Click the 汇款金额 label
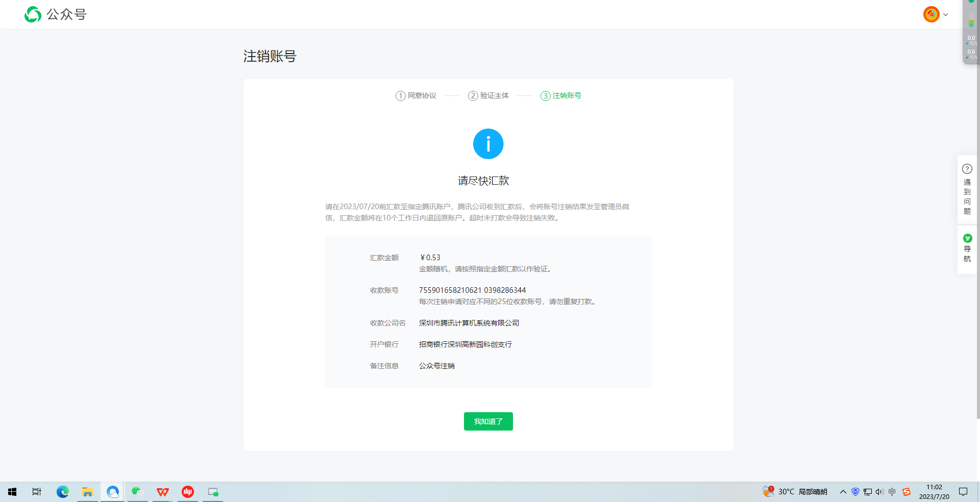This screenshot has width=980, height=502. point(384,258)
